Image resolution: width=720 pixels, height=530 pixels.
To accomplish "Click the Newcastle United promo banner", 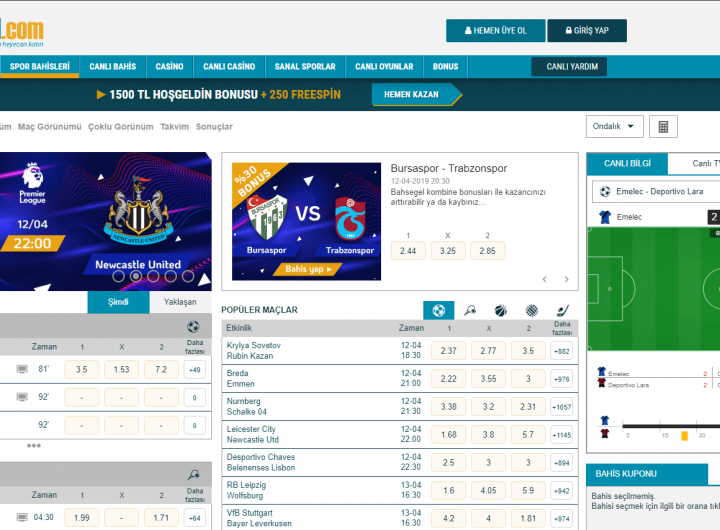I will click(106, 221).
